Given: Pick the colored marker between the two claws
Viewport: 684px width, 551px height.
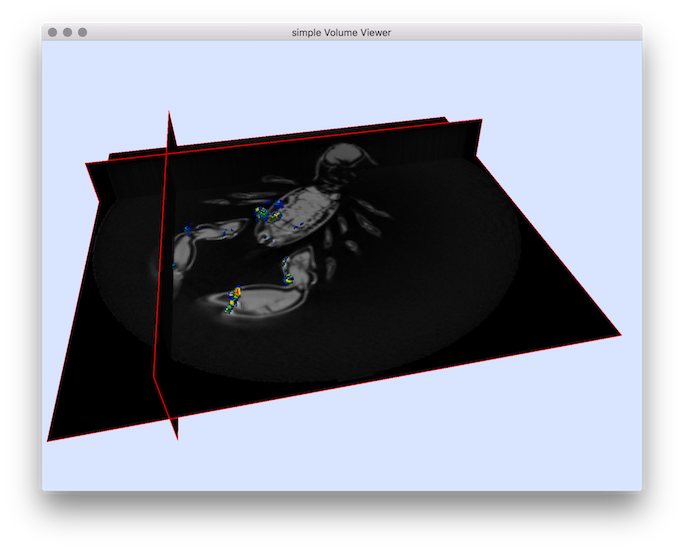Looking at the screenshot, I should pos(288,268).
